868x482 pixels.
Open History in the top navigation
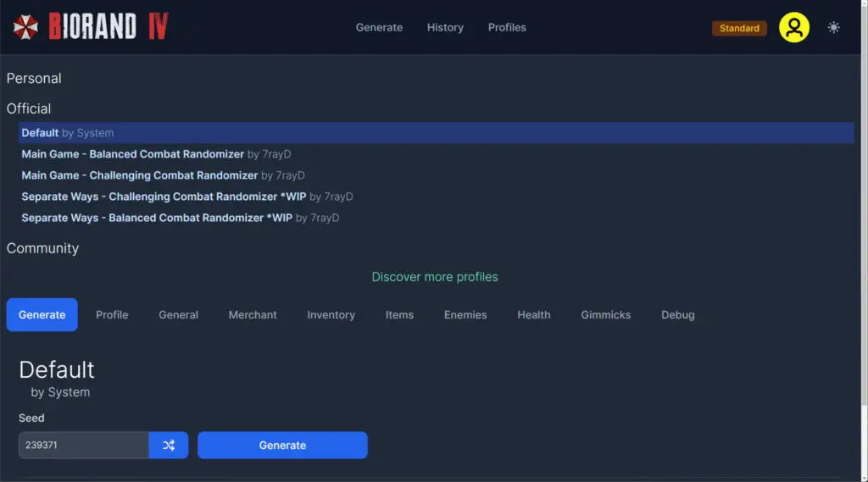pyautogui.click(x=445, y=27)
